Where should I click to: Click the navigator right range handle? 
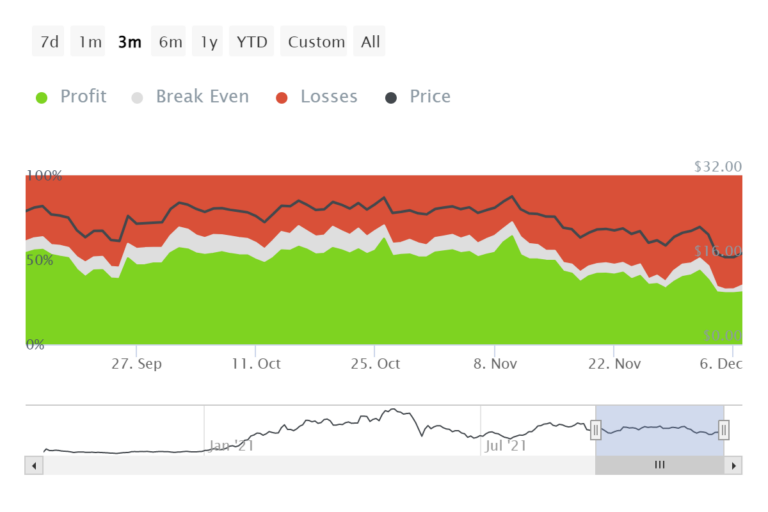pos(724,430)
